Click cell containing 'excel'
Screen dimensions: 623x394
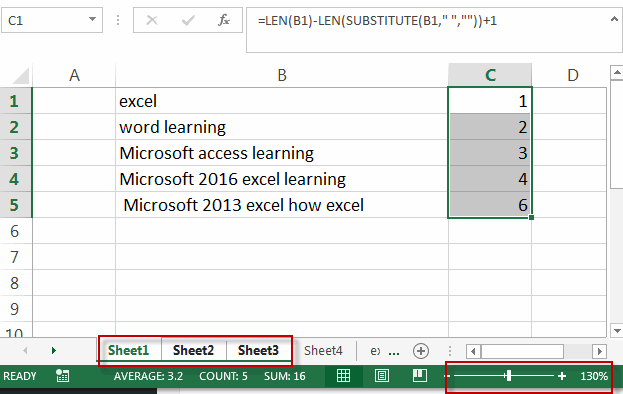pos(282,101)
